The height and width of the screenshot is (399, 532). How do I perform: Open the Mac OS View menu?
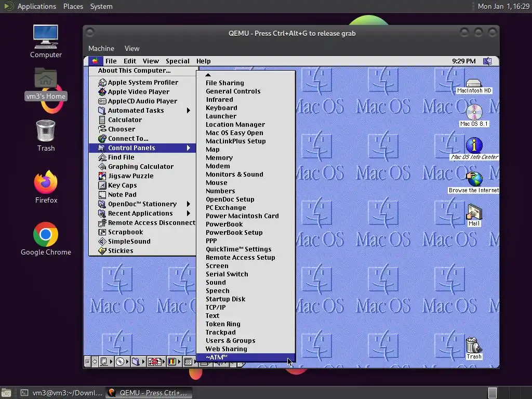(151, 61)
